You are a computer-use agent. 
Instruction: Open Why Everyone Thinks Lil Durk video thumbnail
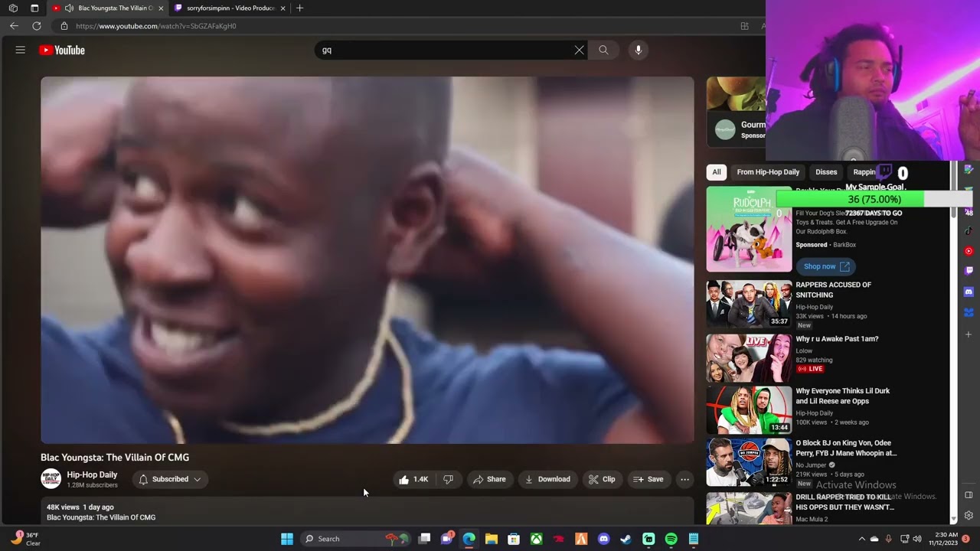(x=749, y=410)
